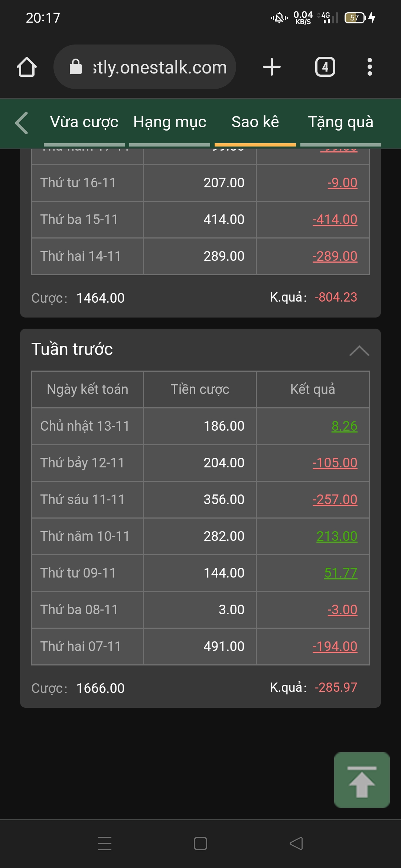Select the Tặng quà tab
This screenshot has width=401, height=868.
tap(340, 122)
